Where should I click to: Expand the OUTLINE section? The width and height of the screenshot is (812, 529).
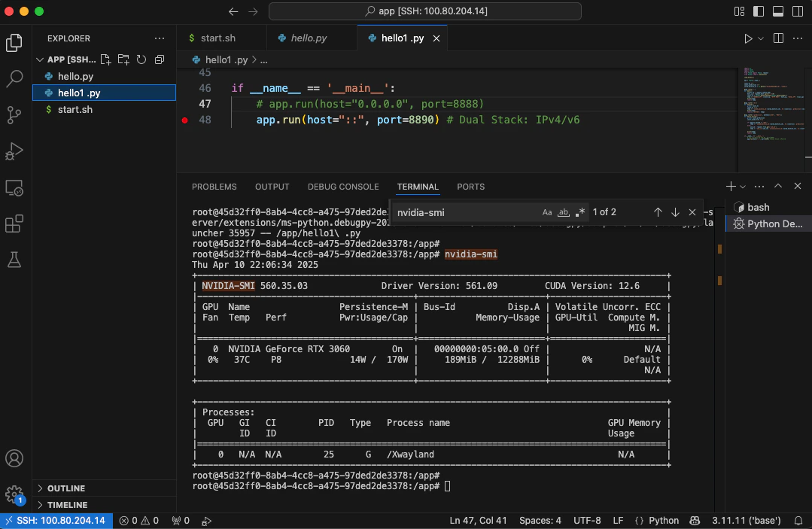tap(66, 488)
